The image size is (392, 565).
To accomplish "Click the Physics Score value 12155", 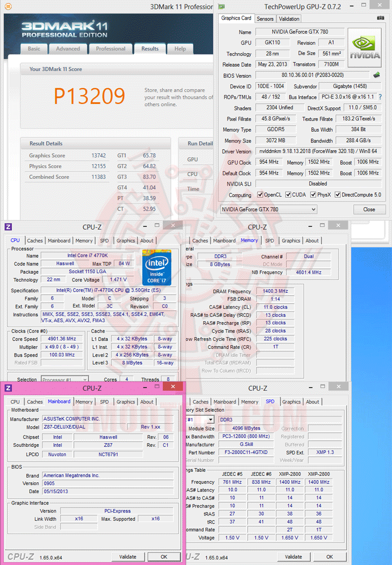I will (x=99, y=167).
